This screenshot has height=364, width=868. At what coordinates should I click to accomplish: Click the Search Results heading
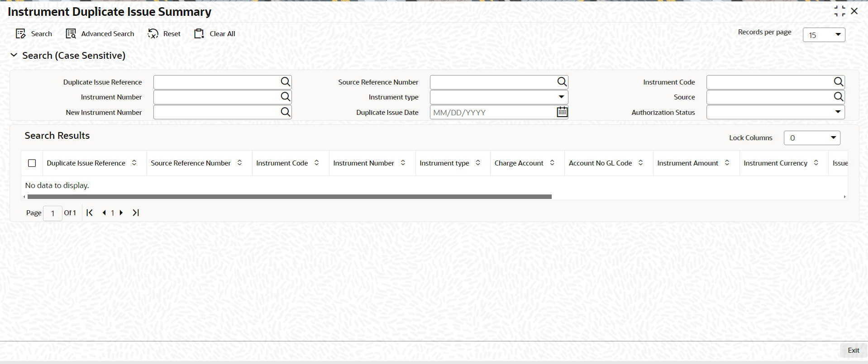57,136
